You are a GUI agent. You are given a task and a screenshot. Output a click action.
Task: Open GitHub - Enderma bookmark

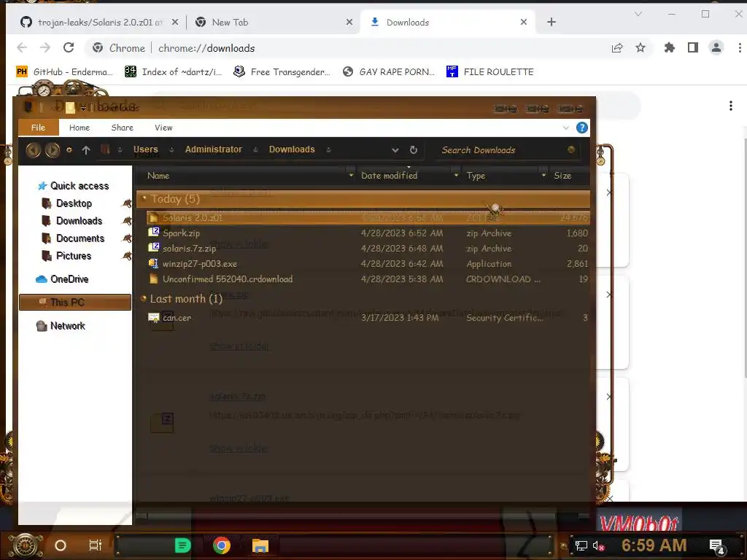pyautogui.click(x=64, y=72)
